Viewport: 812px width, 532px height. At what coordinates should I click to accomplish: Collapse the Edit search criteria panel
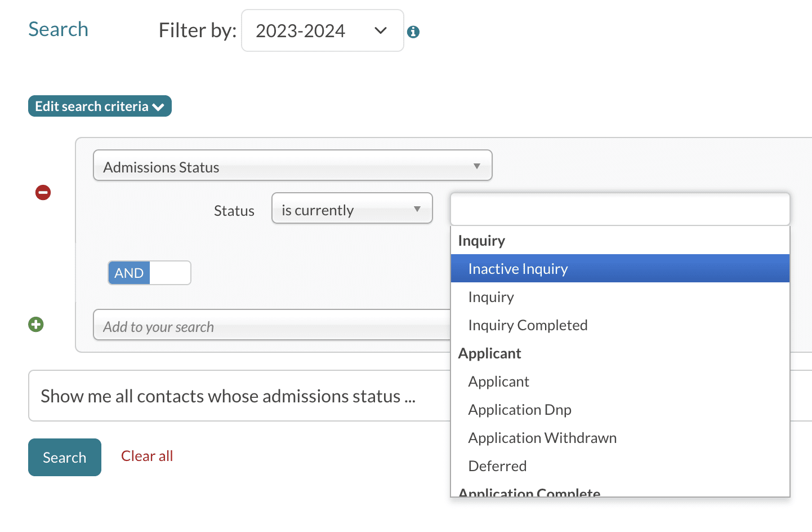click(x=100, y=107)
